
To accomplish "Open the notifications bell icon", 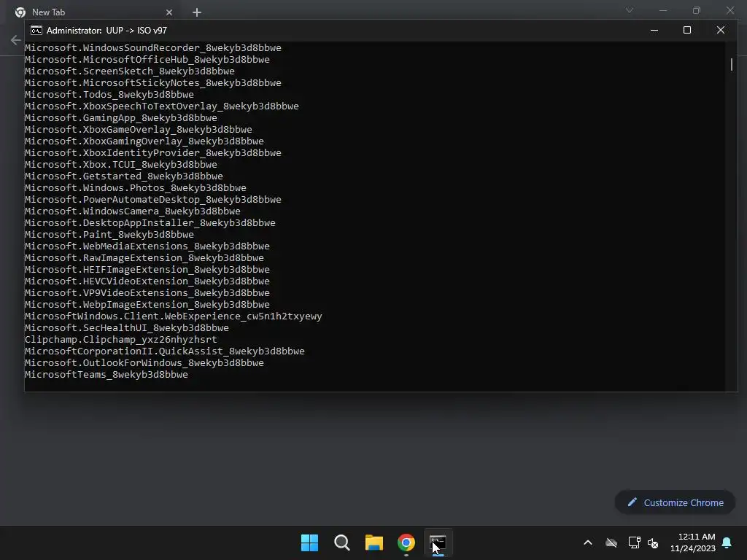I will (727, 542).
